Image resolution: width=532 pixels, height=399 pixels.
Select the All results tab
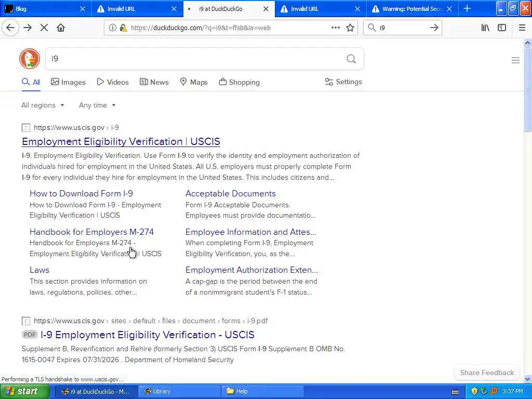pyautogui.click(x=31, y=82)
